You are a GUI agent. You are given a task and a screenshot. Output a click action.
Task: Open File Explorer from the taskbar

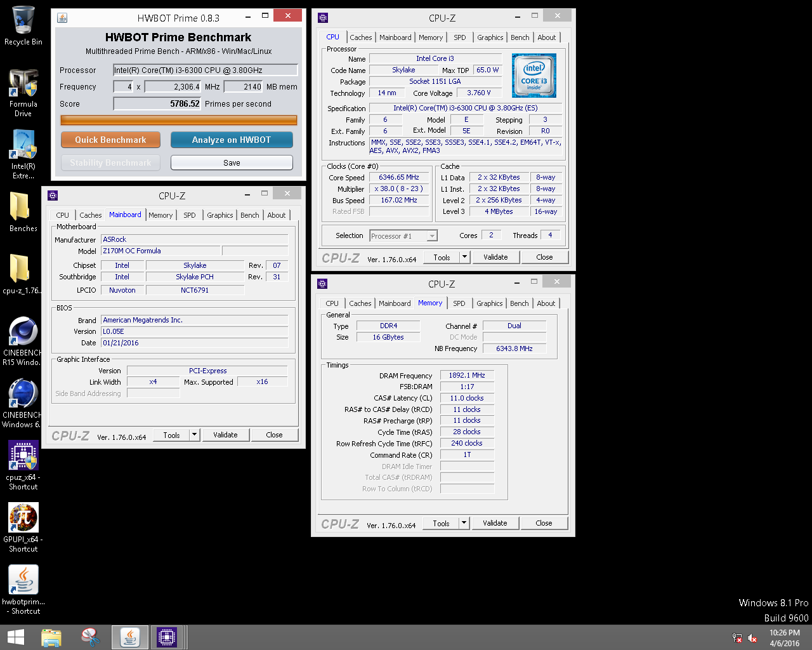(51, 637)
